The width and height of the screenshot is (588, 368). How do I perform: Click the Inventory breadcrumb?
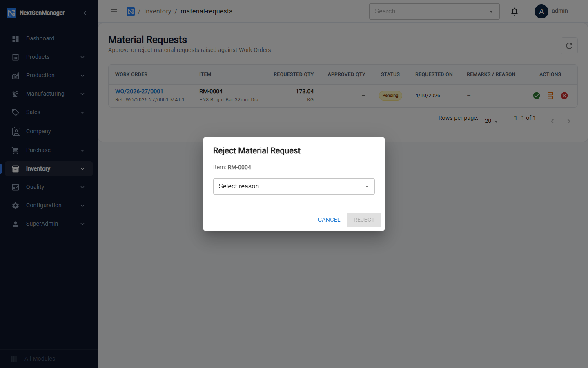(x=158, y=11)
